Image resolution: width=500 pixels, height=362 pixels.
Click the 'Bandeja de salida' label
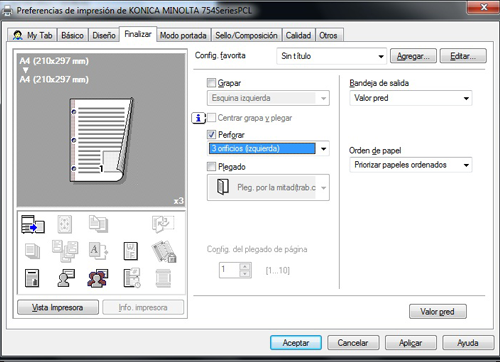click(x=379, y=83)
